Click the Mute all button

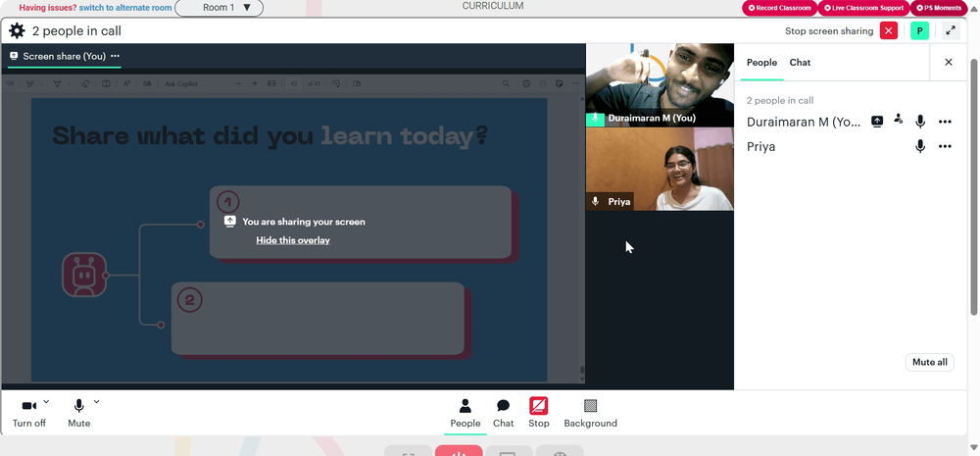(929, 362)
